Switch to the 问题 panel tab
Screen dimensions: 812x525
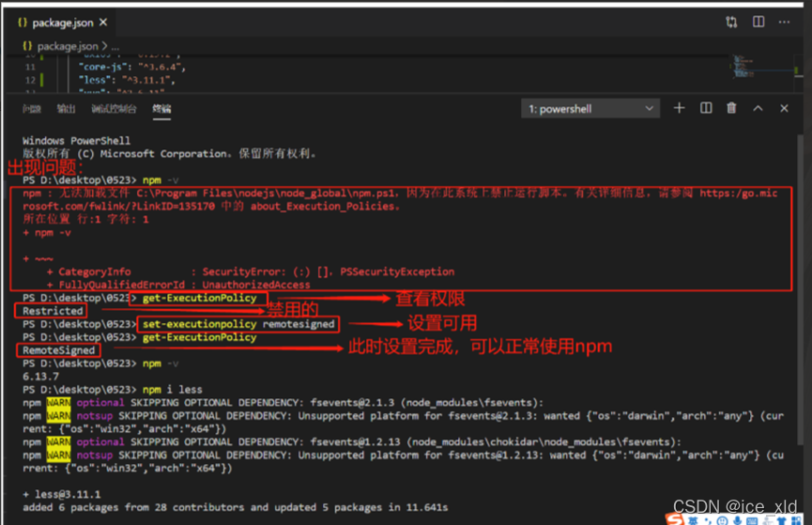click(32, 109)
